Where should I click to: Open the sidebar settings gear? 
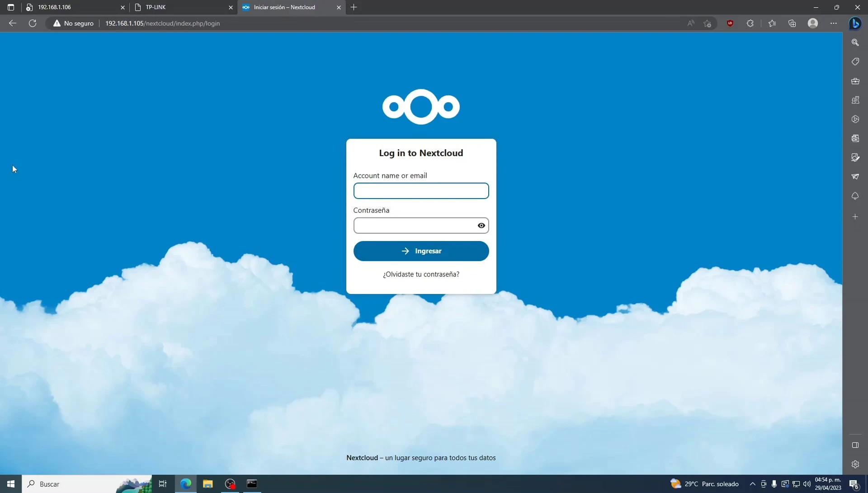pyautogui.click(x=855, y=465)
